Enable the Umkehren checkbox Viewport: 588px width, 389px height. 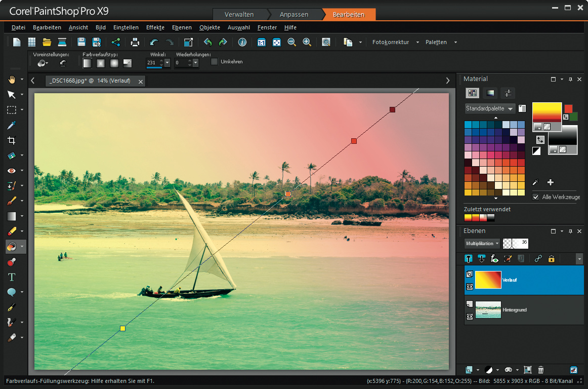tap(215, 62)
